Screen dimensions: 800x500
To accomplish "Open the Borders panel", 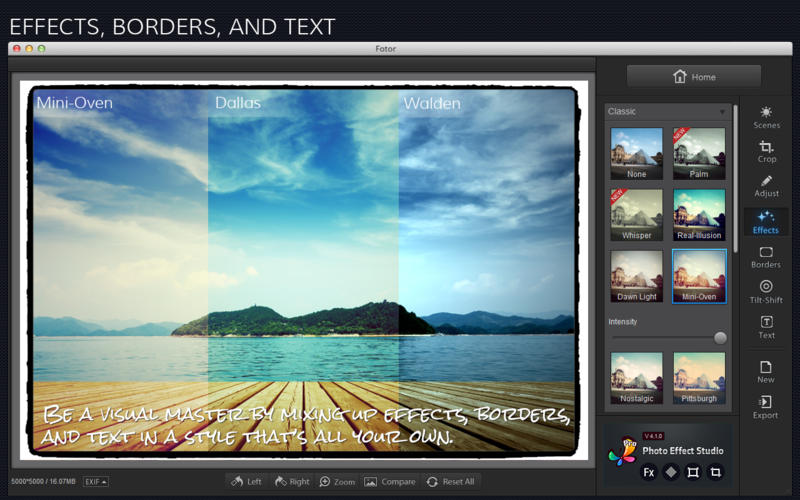I will (766, 258).
